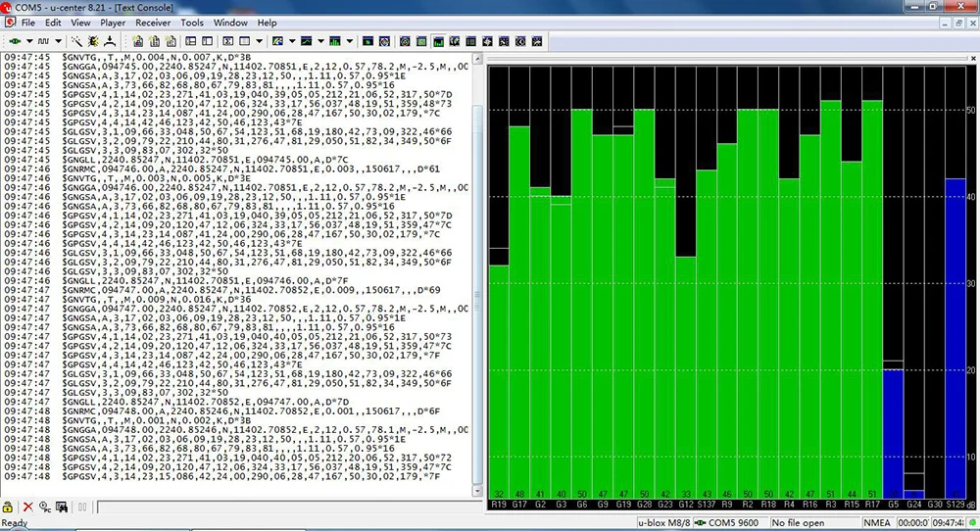
Task: Enable autobauding with the wand icon
Action: coord(76,41)
